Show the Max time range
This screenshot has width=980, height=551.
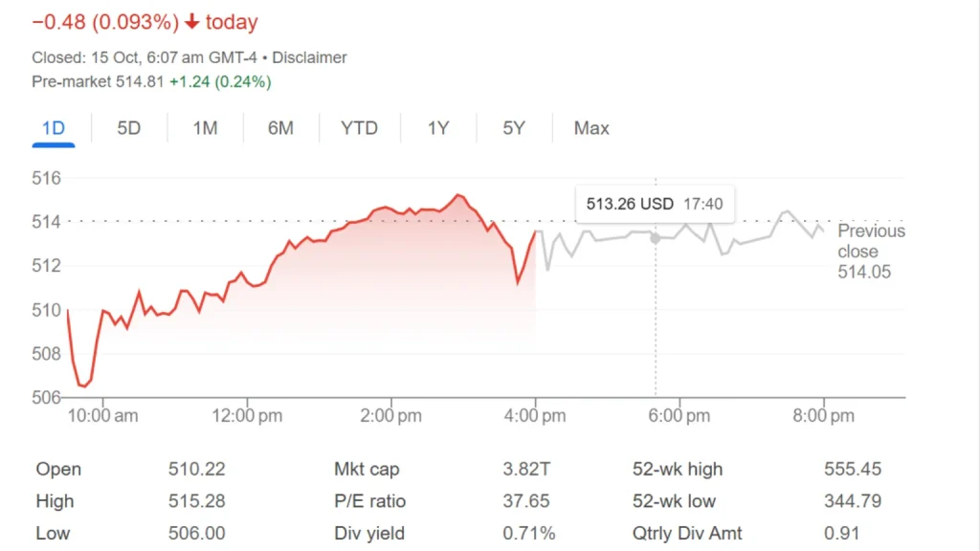coord(591,128)
